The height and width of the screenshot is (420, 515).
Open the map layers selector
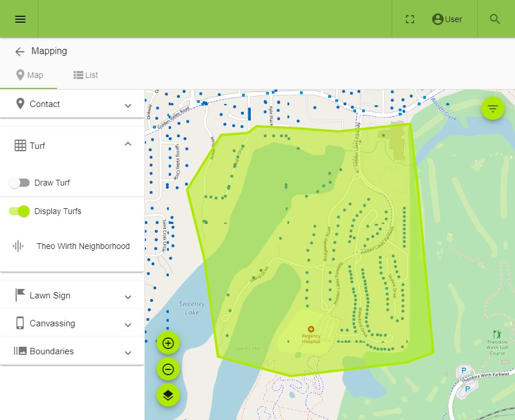pos(168,395)
